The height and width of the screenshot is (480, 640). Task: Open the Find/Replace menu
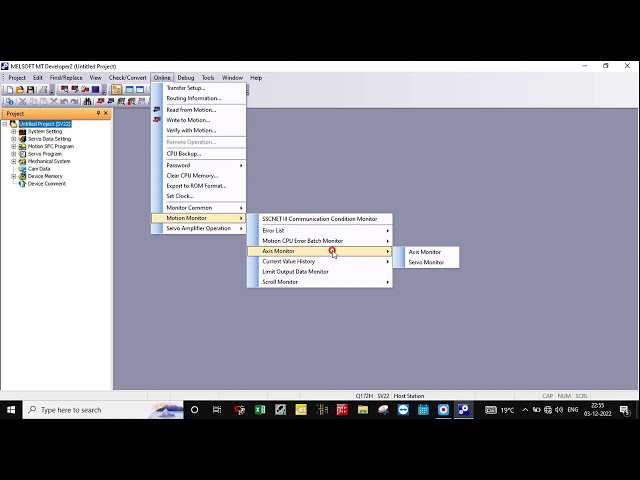coord(66,78)
